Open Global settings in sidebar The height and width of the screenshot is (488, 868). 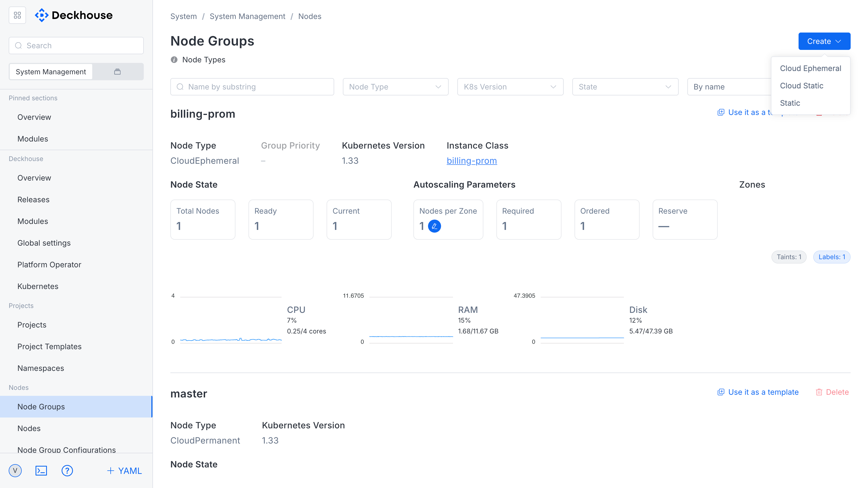pyautogui.click(x=76, y=243)
